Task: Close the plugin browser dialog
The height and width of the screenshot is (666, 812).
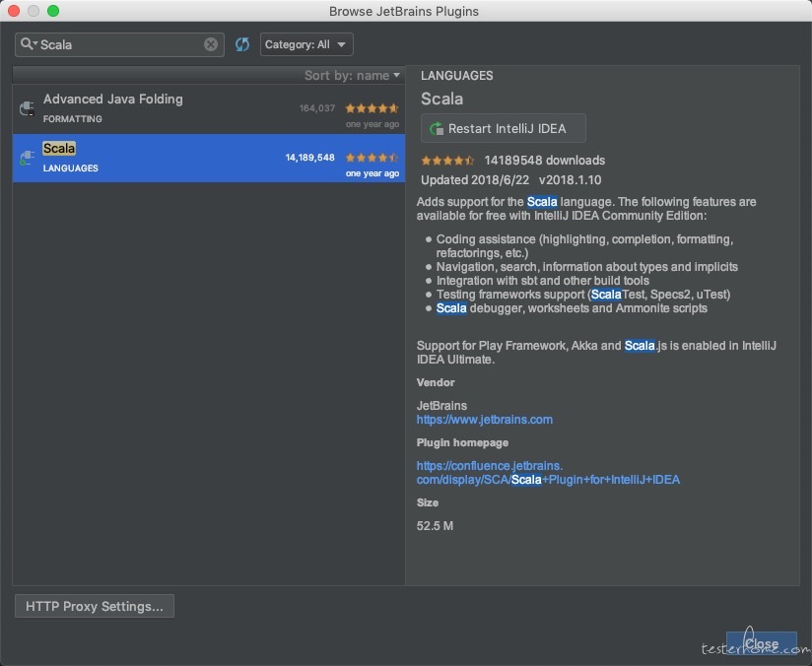Action: point(761,643)
